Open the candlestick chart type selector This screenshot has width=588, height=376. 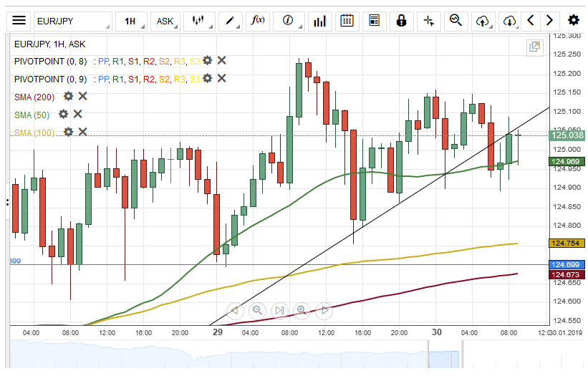coord(198,21)
